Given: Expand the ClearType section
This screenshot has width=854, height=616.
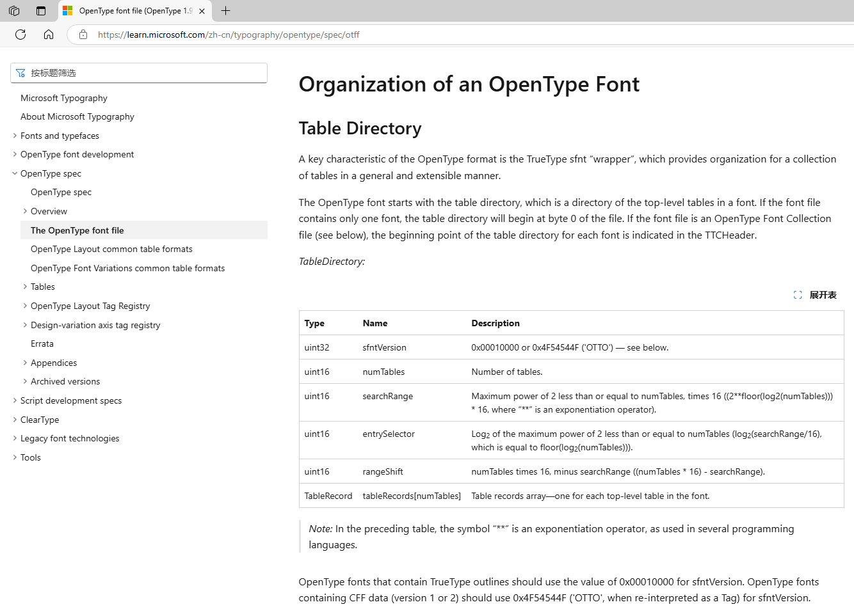Looking at the screenshot, I should [x=15, y=420].
